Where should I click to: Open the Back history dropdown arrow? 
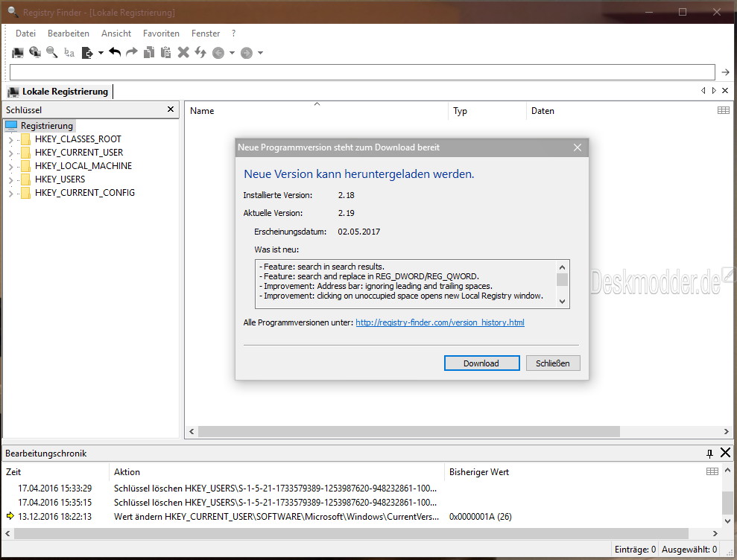tap(232, 53)
